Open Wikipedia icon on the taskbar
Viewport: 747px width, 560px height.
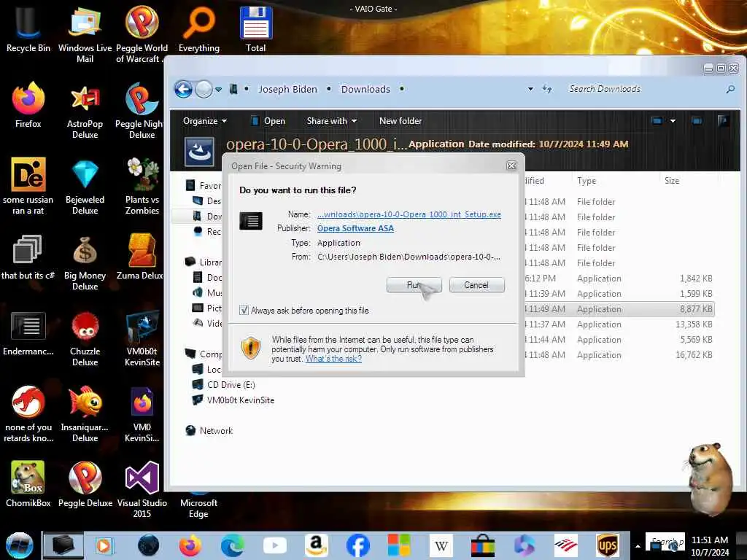click(441, 545)
